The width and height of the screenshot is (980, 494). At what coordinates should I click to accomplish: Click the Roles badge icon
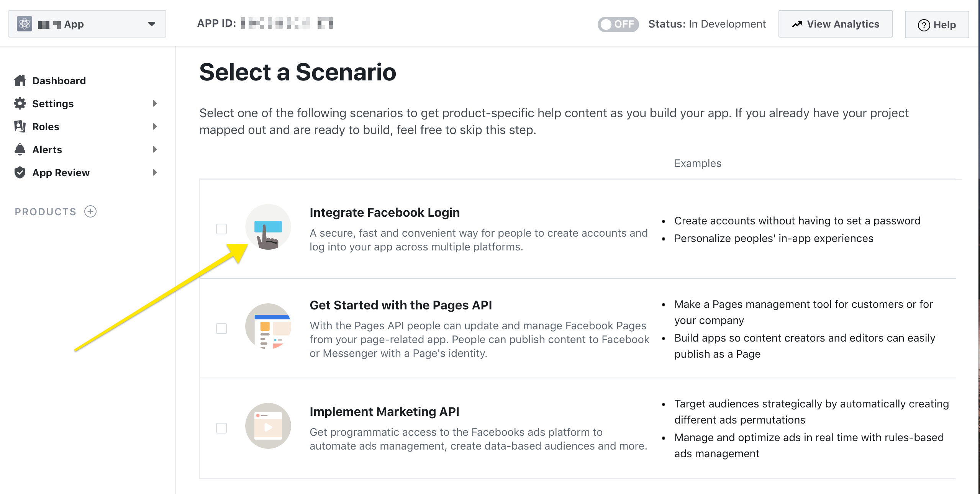(20, 126)
